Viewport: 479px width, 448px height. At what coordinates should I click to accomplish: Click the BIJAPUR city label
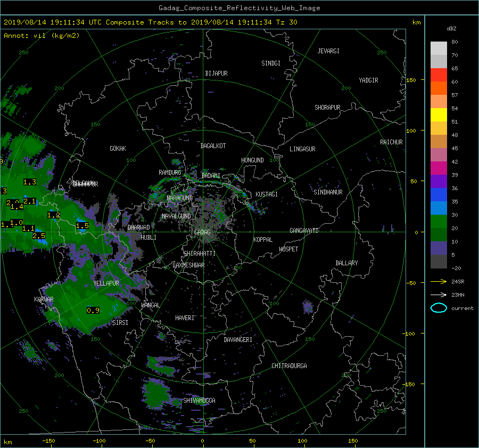click(x=216, y=74)
